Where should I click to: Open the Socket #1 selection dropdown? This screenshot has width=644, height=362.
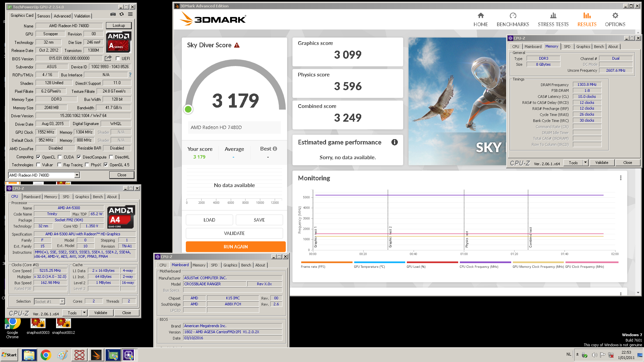pyautogui.click(x=62, y=301)
